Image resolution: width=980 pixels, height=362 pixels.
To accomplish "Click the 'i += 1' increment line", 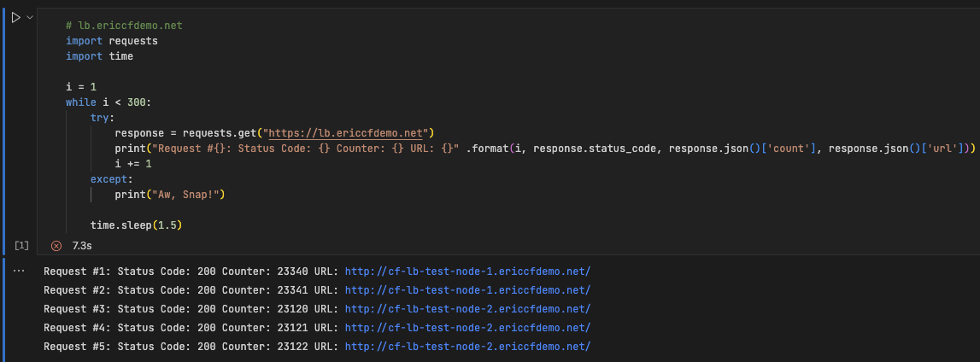I will coord(133,163).
